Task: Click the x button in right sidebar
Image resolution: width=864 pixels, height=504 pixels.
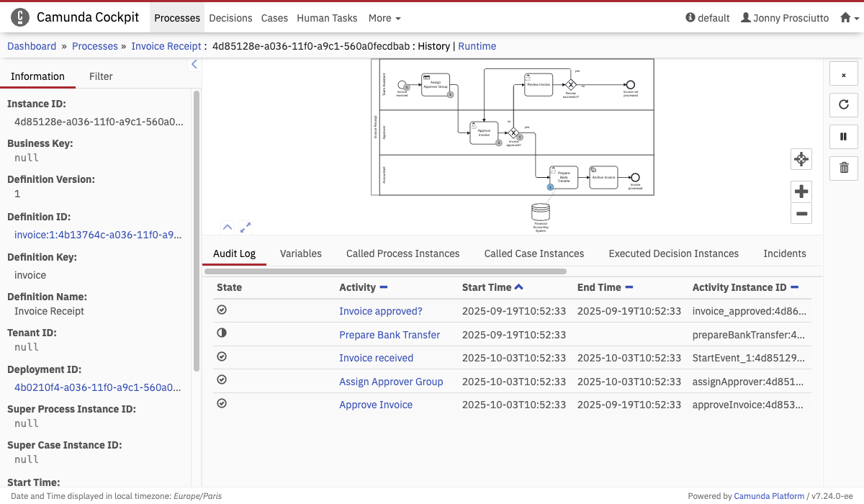Action: click(844, 75)
